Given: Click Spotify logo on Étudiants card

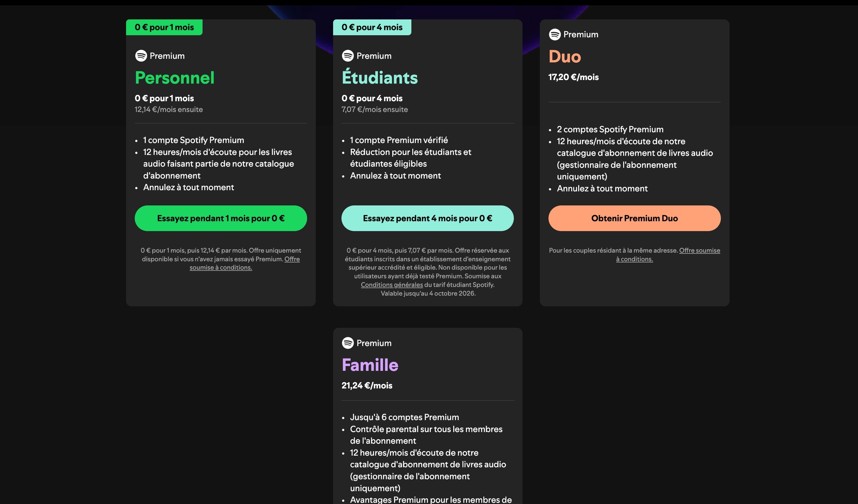Looking at the screenshot, I should [348, 56].
